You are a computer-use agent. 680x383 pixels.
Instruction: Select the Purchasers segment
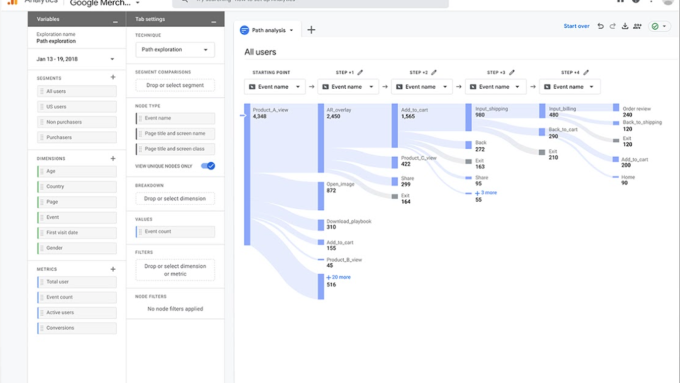point(77,137)
